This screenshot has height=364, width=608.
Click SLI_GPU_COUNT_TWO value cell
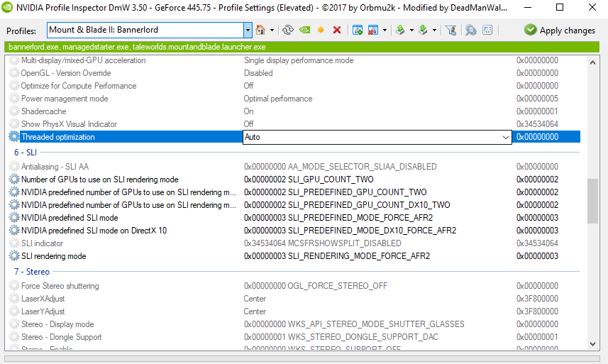[x=309, y=180]
